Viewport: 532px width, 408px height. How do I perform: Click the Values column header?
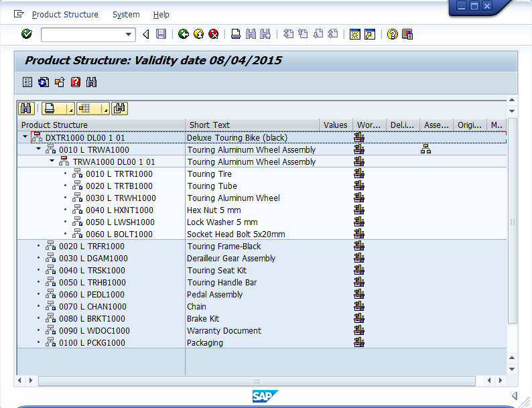pos(336,125)
